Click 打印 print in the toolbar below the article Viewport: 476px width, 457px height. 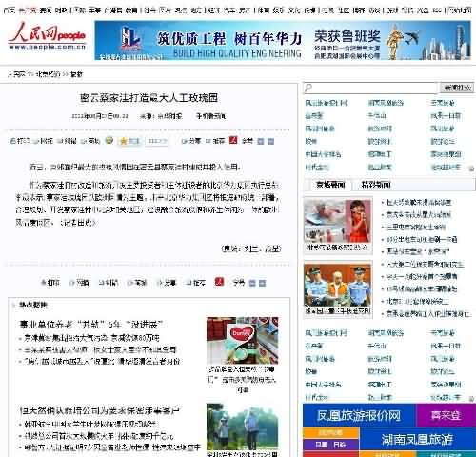(x=50, y=282)
